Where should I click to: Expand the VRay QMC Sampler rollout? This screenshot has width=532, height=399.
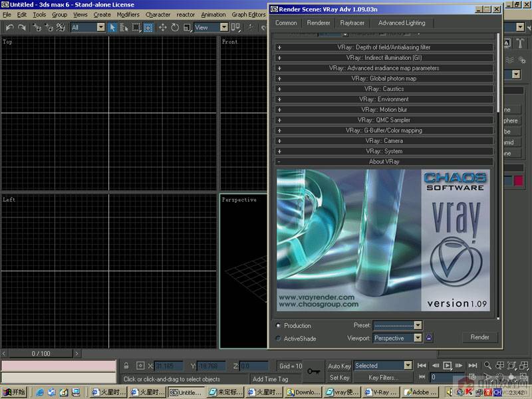click(384, 120)
